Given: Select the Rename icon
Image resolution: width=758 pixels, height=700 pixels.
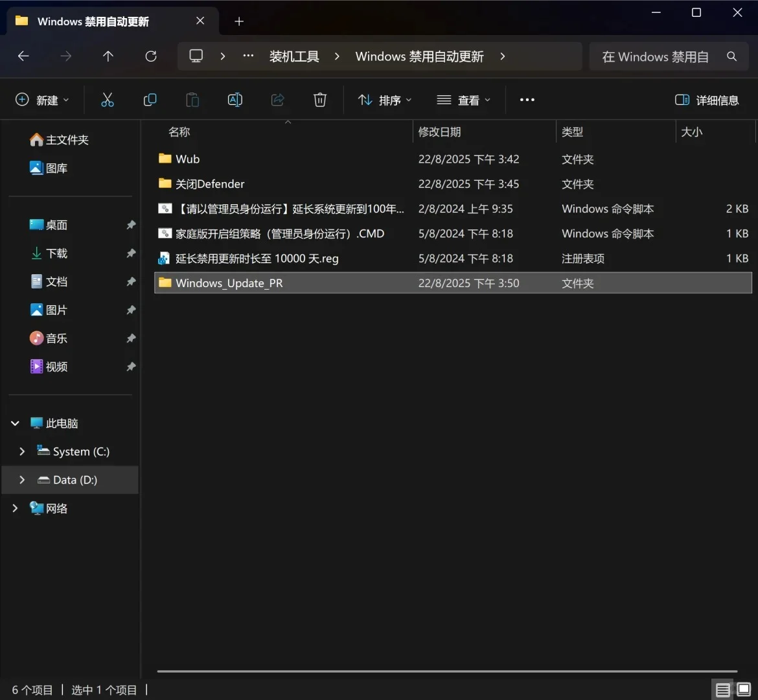Looking at the screenshot, I should click(x=235, y=100).
